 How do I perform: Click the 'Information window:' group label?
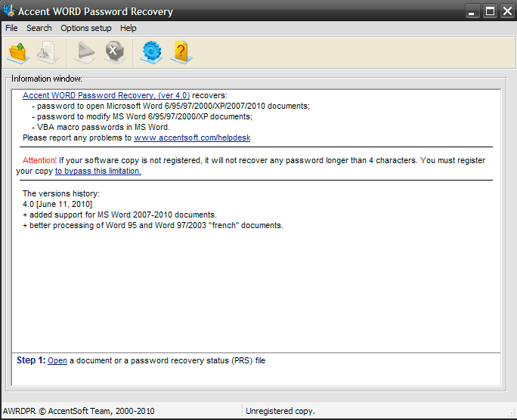pos(47,79)
